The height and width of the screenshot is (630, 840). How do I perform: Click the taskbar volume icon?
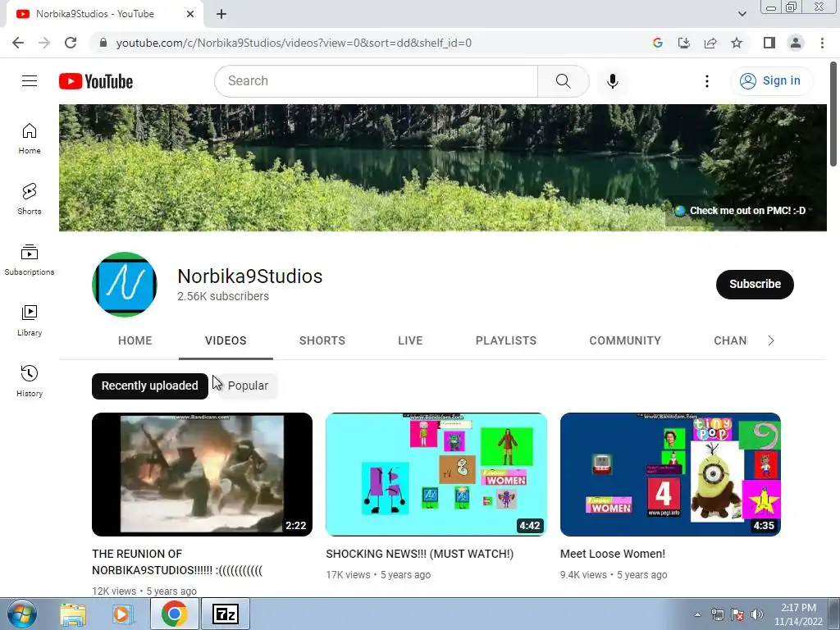pos(757,614)
